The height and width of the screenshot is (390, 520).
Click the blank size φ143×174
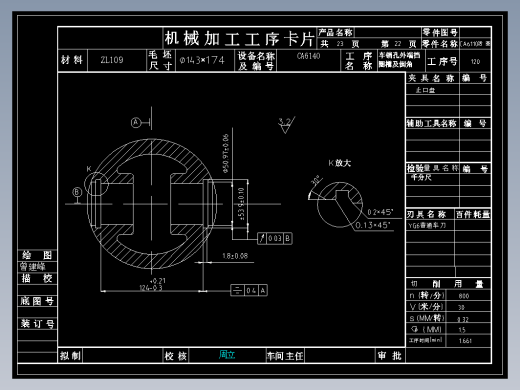[202, 60]
